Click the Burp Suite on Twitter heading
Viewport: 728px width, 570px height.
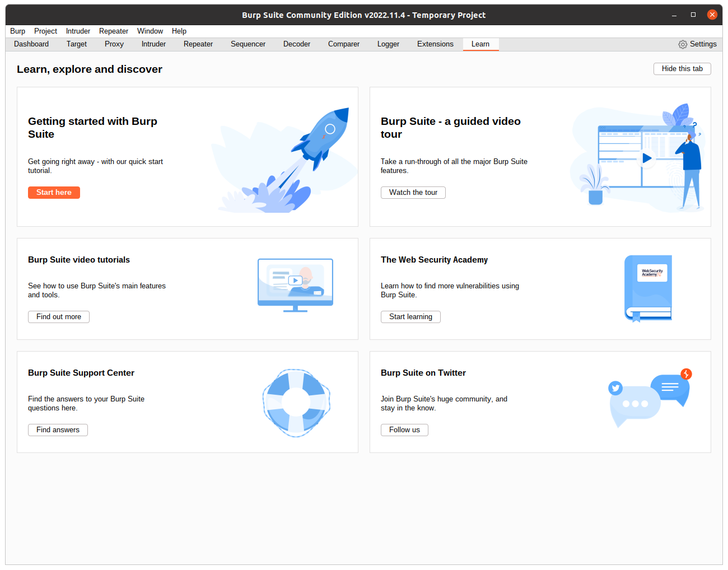(x=423, y=373)
